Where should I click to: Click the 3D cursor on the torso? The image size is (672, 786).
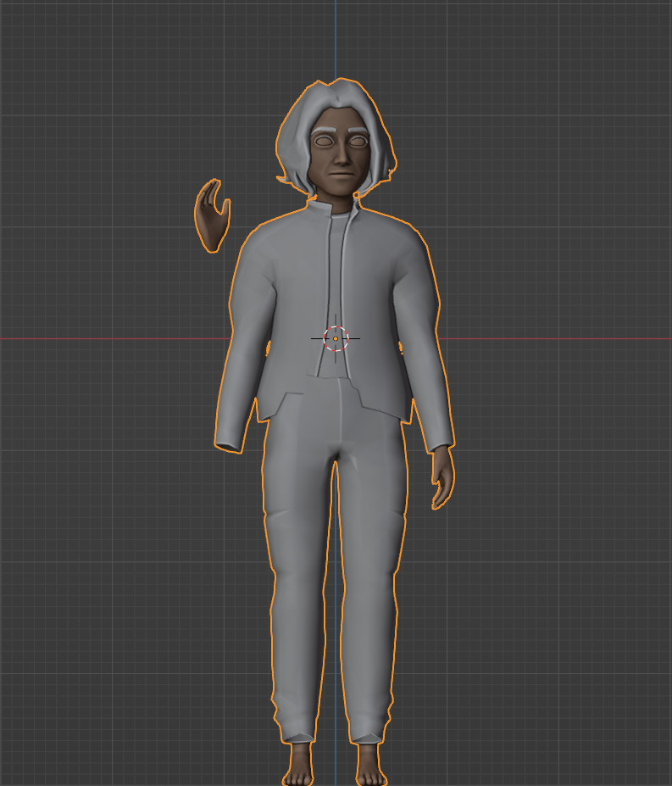(336, 339)
